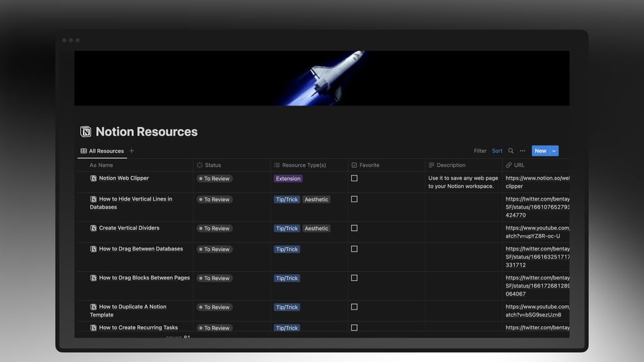Screen dimensions: 644x362
Task: Click the blue New button
Action: tap(540, 151)
